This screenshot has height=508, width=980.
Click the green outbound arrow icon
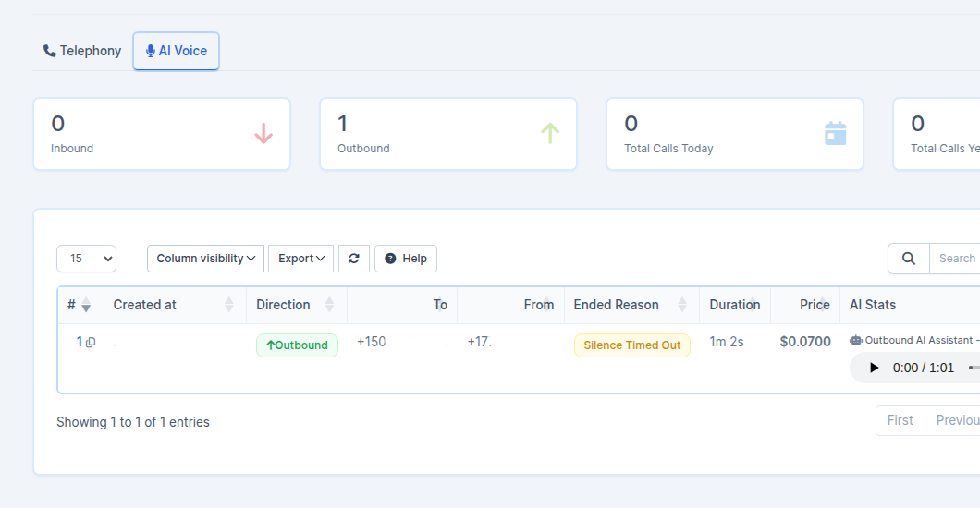pos(550,134)
